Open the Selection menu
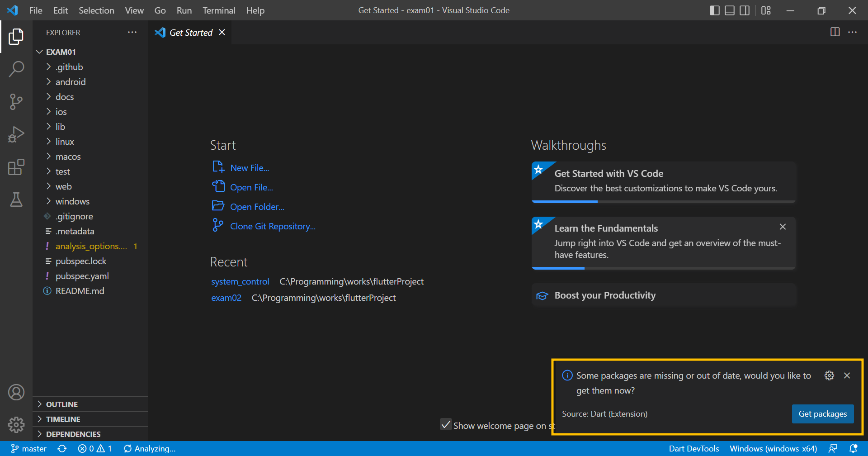This screenshot has width=868, height=456. pyautogui.click(x=96, y=10)
